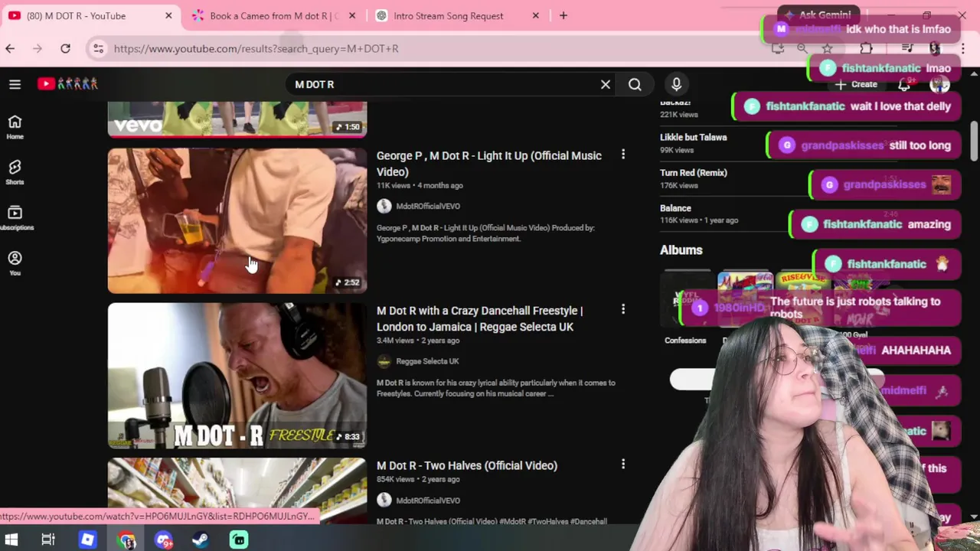Click the '3.4M views • 2 years ago' text
Image resolution: width=980 pixels, height=551 pixels.
point(418,341)
